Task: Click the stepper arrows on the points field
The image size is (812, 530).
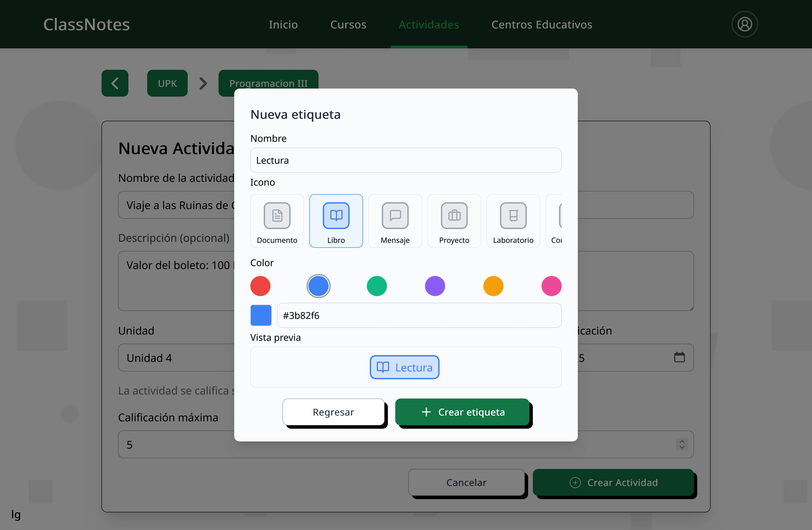Action: click(x=682, y=444)
